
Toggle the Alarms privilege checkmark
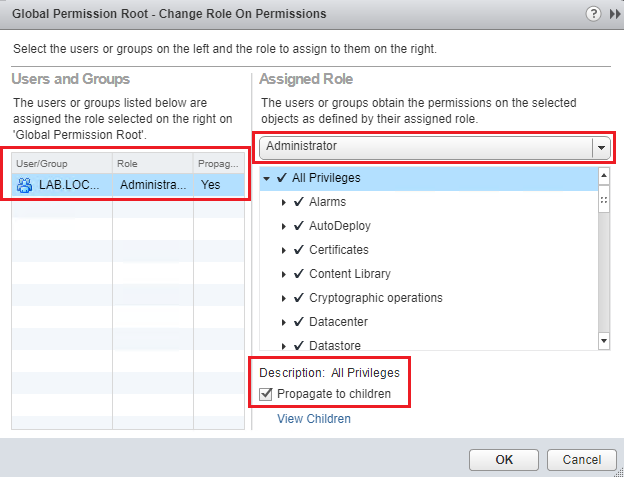(x=298, y=202)
